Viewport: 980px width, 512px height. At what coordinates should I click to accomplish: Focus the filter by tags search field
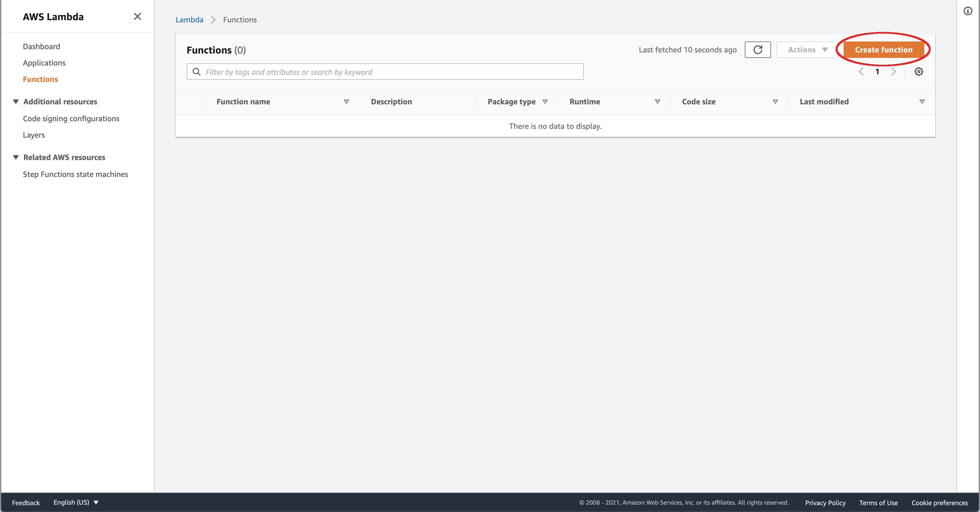pyautogui.click(x=385, y=72)
